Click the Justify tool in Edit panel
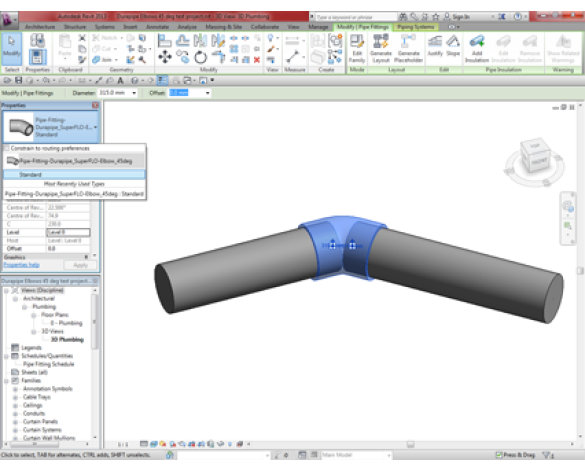 [x=435, y=46]
